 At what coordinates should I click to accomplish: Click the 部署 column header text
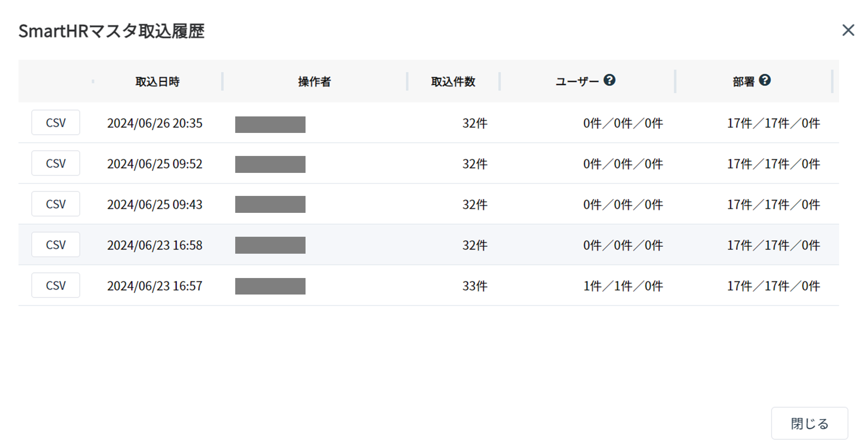(x=743, y=82)
